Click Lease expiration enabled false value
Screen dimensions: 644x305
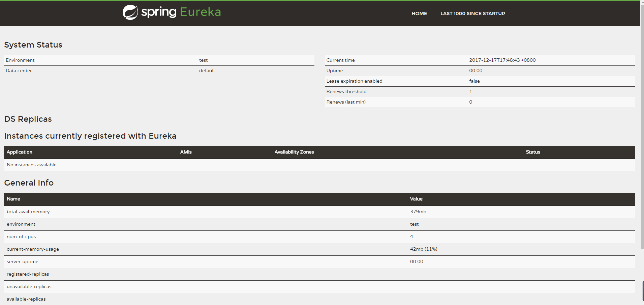point(474,81)
